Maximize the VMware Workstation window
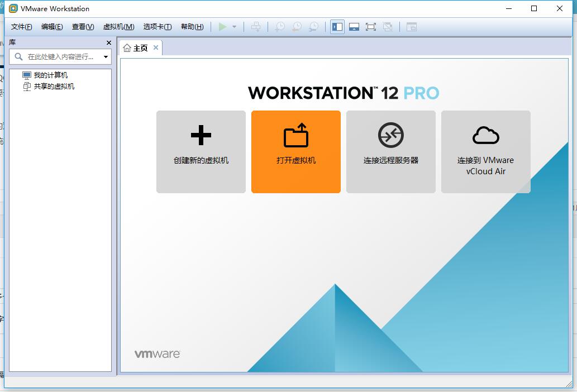Viewport: 577px width, 392px height. (534, 8)
